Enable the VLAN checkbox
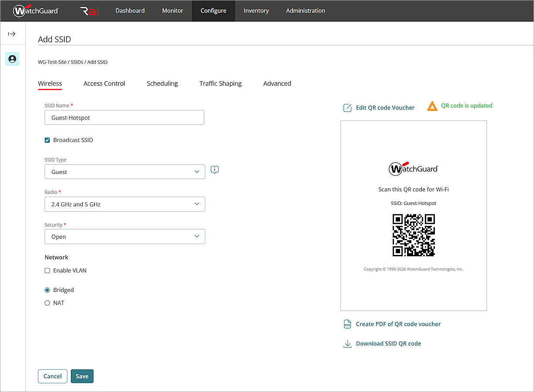 (47, 271)
